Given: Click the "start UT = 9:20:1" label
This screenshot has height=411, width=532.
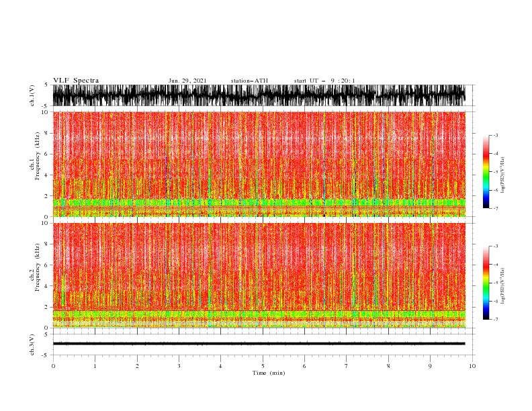Looking at the screenshot, I should pos(324,81).
